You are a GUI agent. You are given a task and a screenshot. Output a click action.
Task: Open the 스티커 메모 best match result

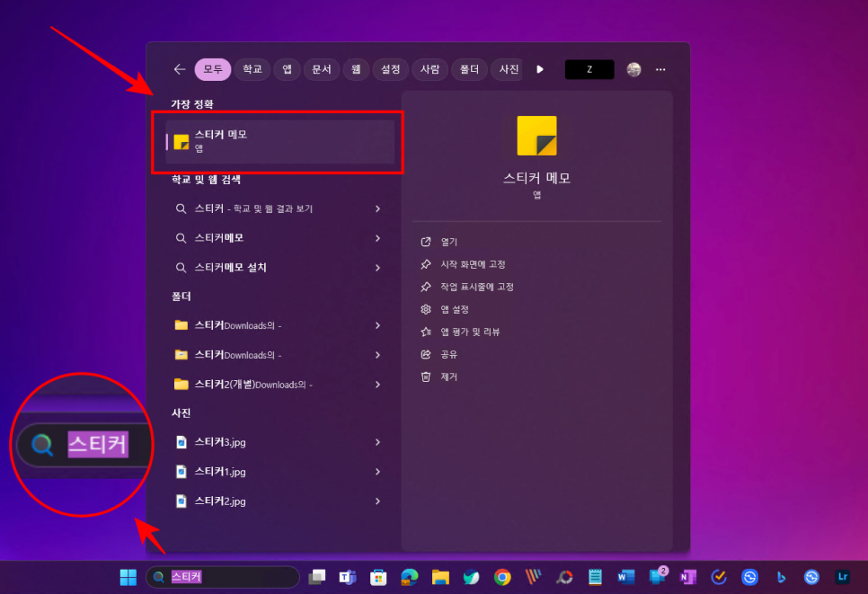[280, 142]
